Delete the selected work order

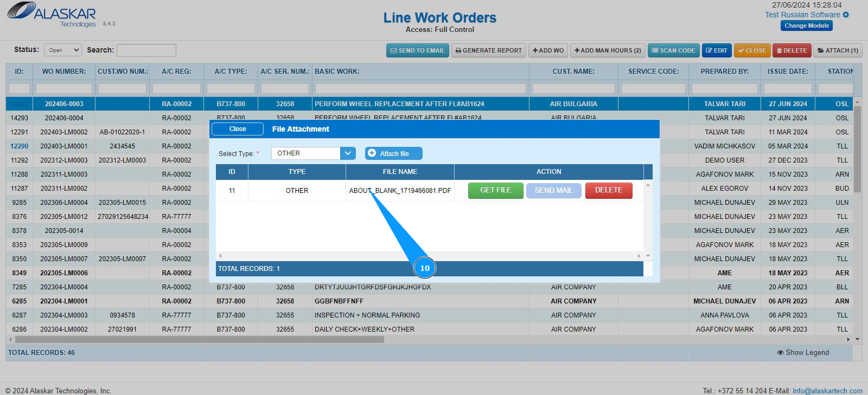[792, 50]
